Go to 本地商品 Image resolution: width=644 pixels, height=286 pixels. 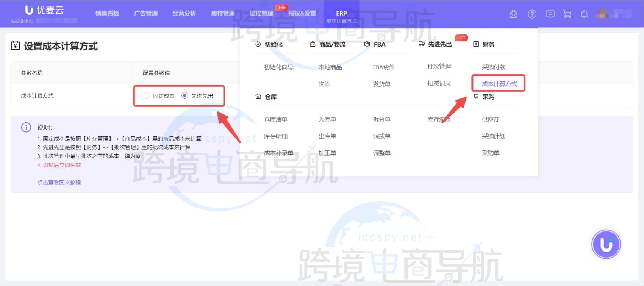pyautogui.click(x=330, y=67)
